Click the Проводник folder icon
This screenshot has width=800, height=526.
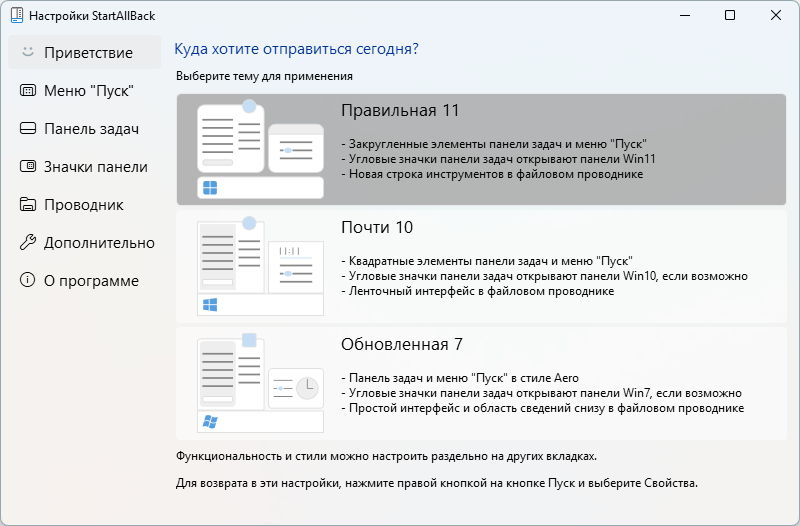click(x=28, y=204)
